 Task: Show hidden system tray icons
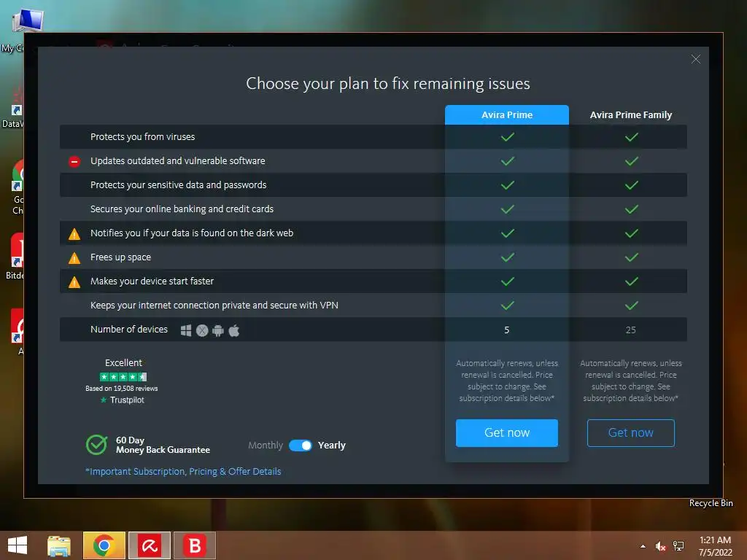pos(643,546)
